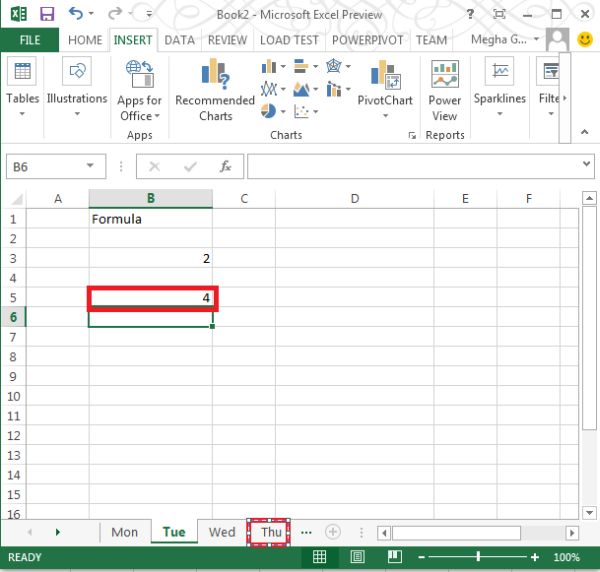This screenshot has height=572, width=600.
Task: Show more sheets via ellipsis
Action: (306, 532)
